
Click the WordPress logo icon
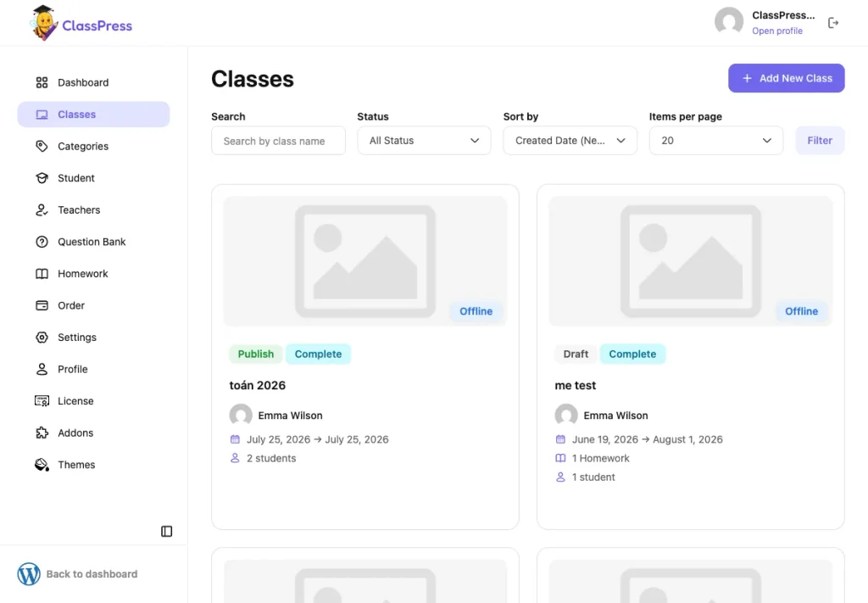(x=29, y=574)
